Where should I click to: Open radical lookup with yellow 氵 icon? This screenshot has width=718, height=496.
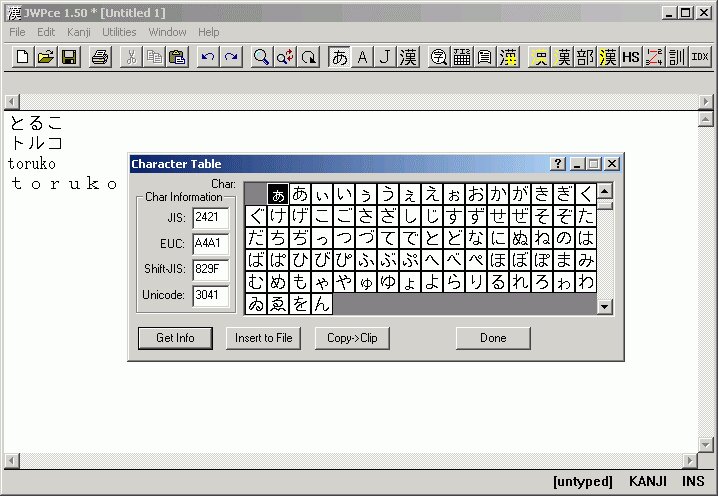[x=539, y=57]
